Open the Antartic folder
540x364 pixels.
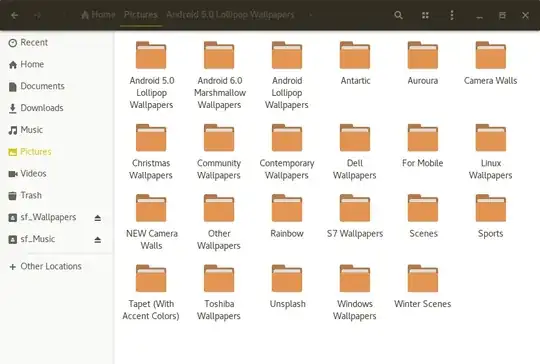[355, 63]
